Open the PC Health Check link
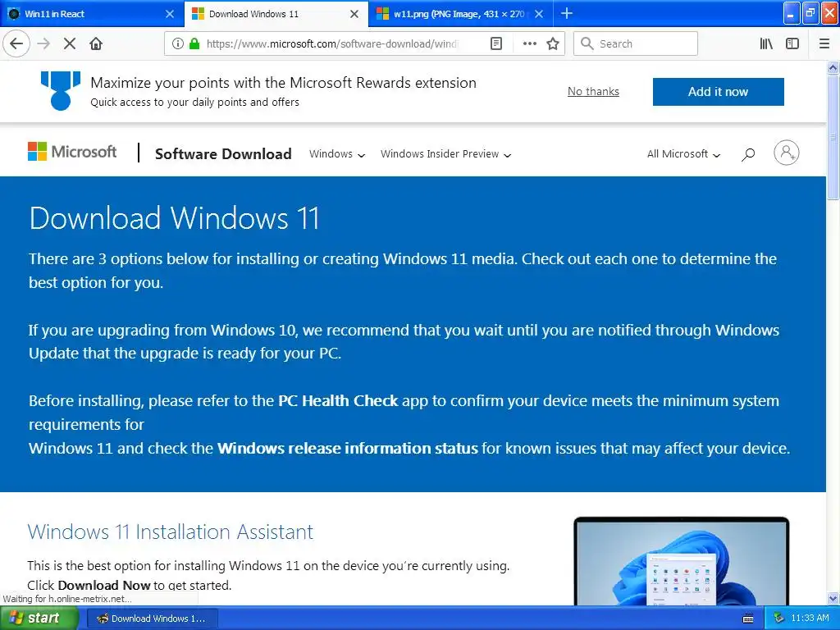Screen dimensions: 840x630 tap(338, 400)
